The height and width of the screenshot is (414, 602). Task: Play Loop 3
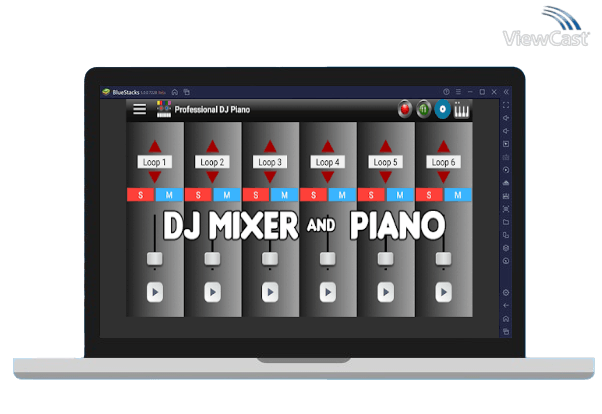coord(270,292)
